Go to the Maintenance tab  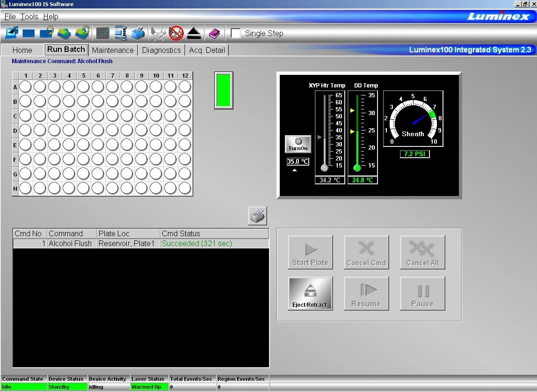pyautogui.click(x=113, y=50)
